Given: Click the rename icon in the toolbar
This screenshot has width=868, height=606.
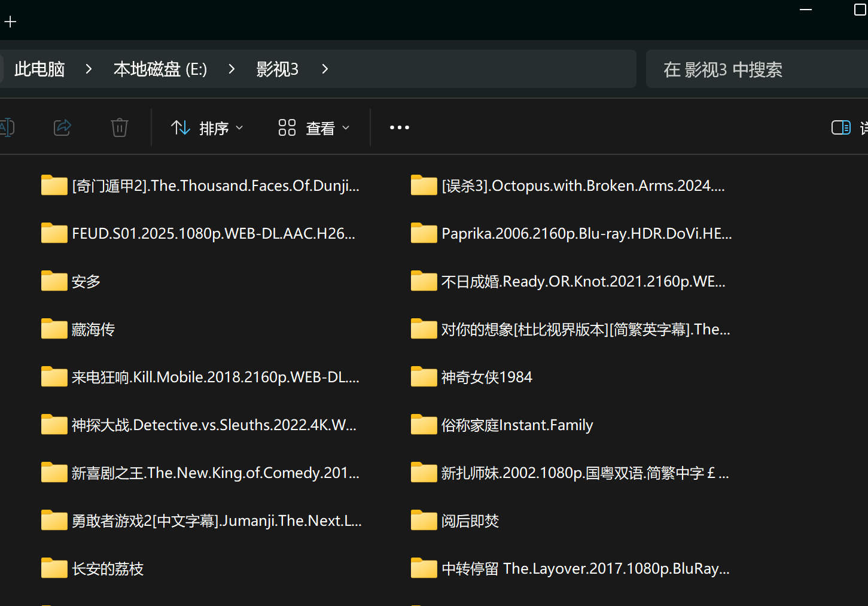Looking at the screenshot, I should coord(7,127).
